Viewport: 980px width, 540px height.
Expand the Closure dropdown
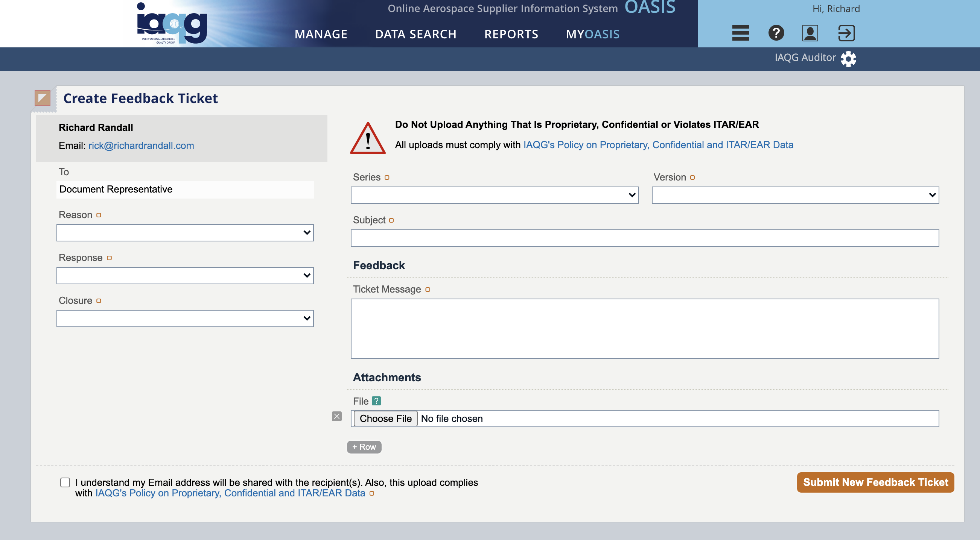pyautogui.click(x=185, y=319)
